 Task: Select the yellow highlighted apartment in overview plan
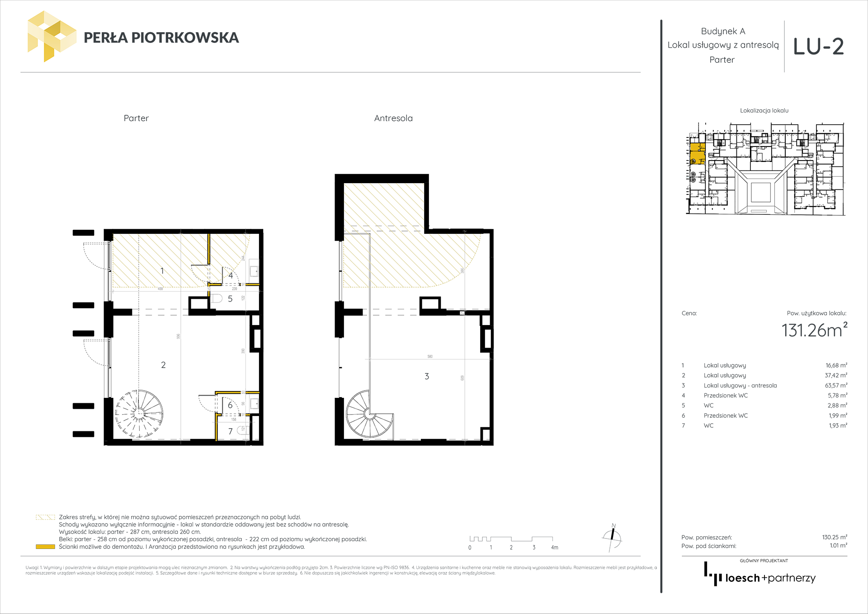coord(697,153)
